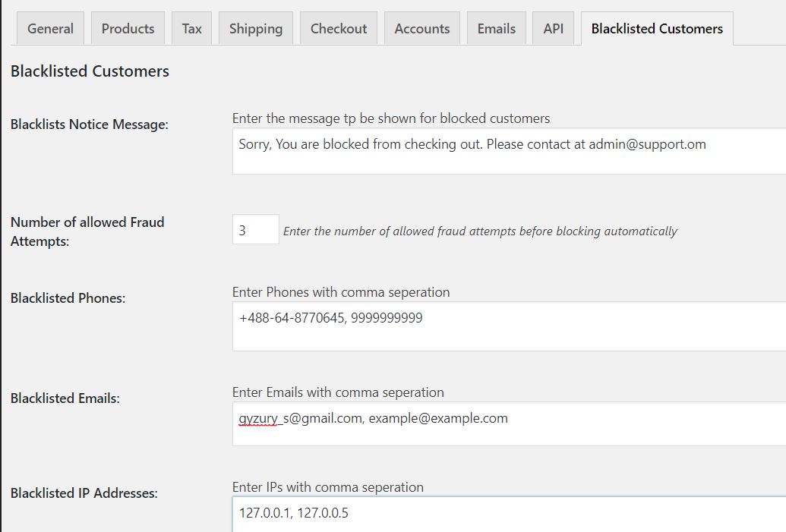Click 'Enter IPs with comma seperation' hint
Image resolution: width=786 pixels, height=532 pixels.
click(328, 487)
